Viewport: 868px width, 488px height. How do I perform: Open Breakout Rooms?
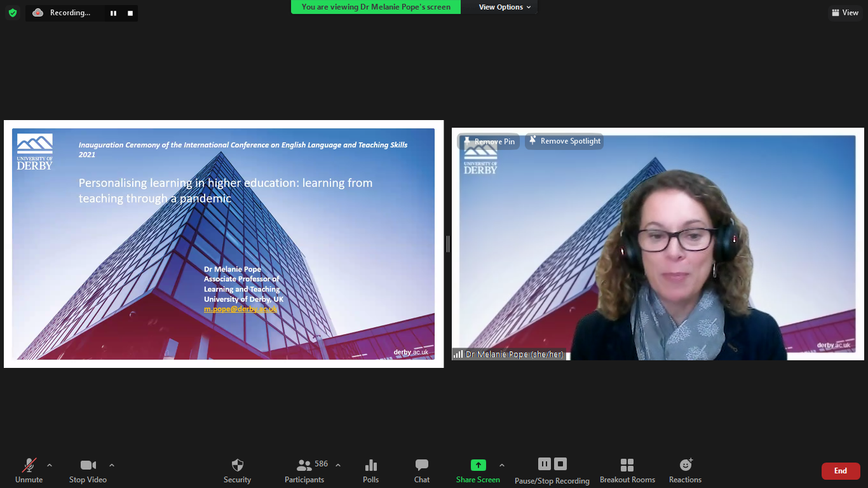(x=627, y=471)
